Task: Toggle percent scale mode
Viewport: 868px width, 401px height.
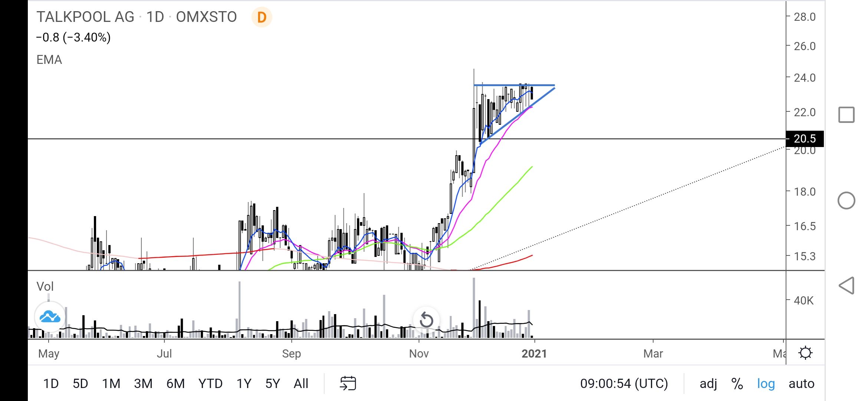Action: pyautogui.click(x=737, y=384)
